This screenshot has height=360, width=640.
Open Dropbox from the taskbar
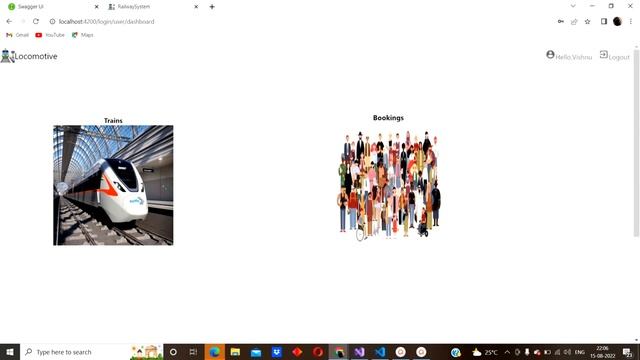[x=277, y=352]
